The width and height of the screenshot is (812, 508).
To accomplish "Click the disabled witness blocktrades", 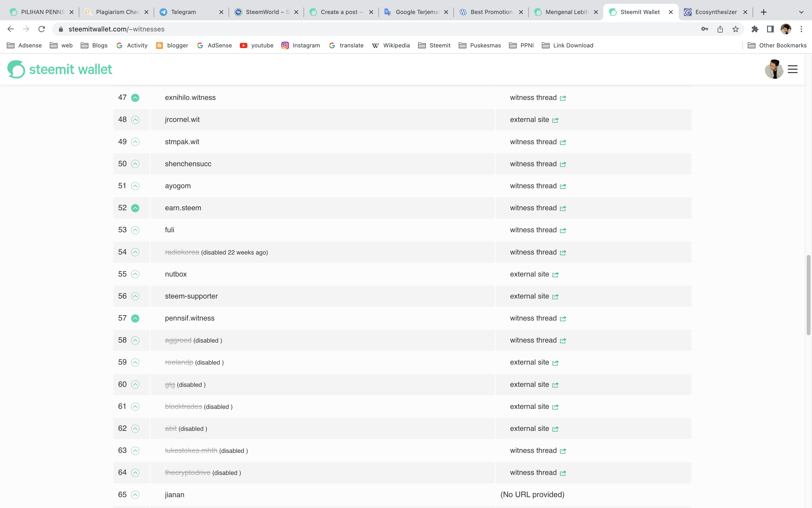I will coord(183,407).
